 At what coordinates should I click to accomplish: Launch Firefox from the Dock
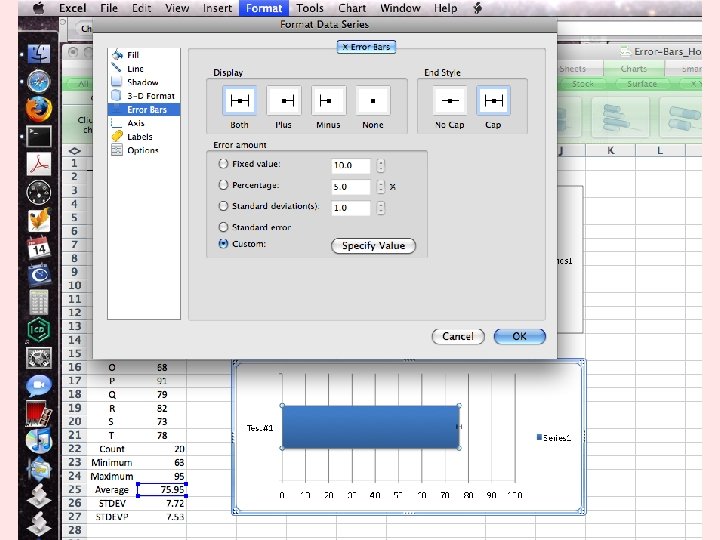click(39, 109)
